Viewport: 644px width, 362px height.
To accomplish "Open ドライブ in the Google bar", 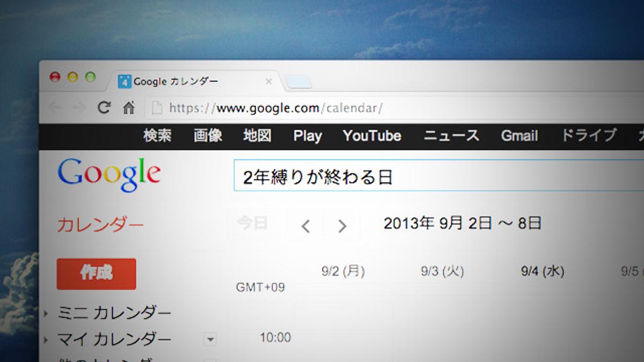I will (x=589, y=135).
